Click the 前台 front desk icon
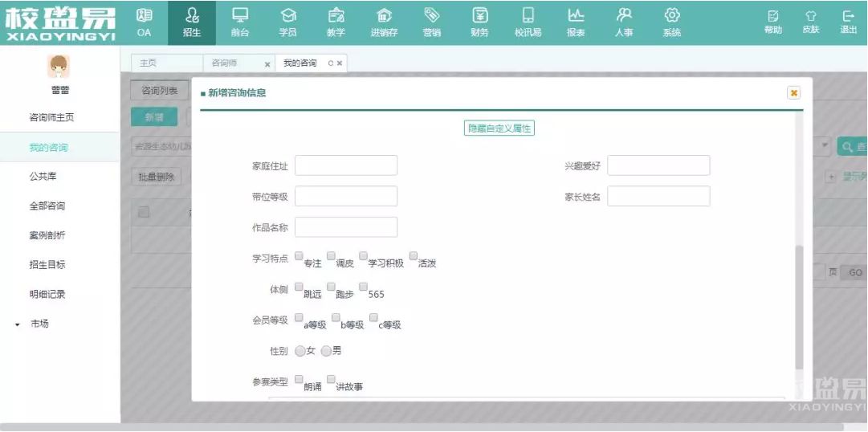This screenshot has width=868, height=432. 239,15
